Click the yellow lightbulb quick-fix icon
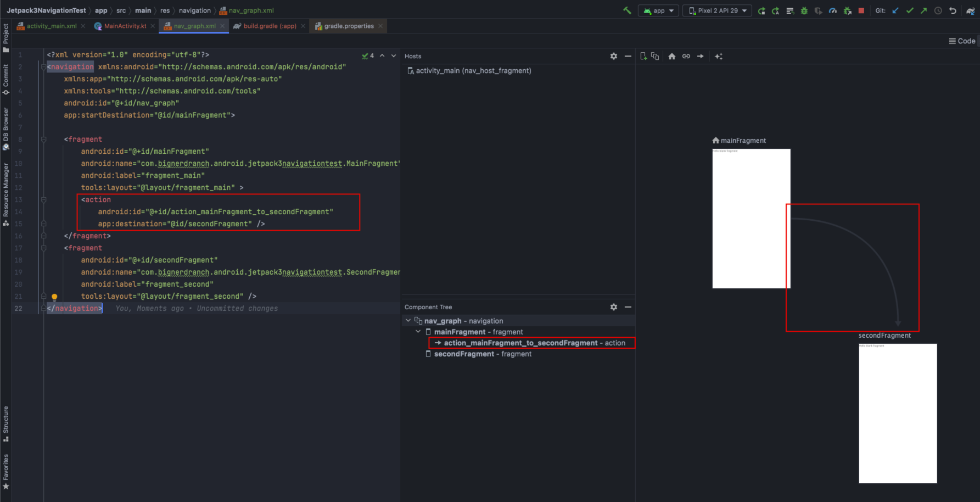 click(54, 297)
